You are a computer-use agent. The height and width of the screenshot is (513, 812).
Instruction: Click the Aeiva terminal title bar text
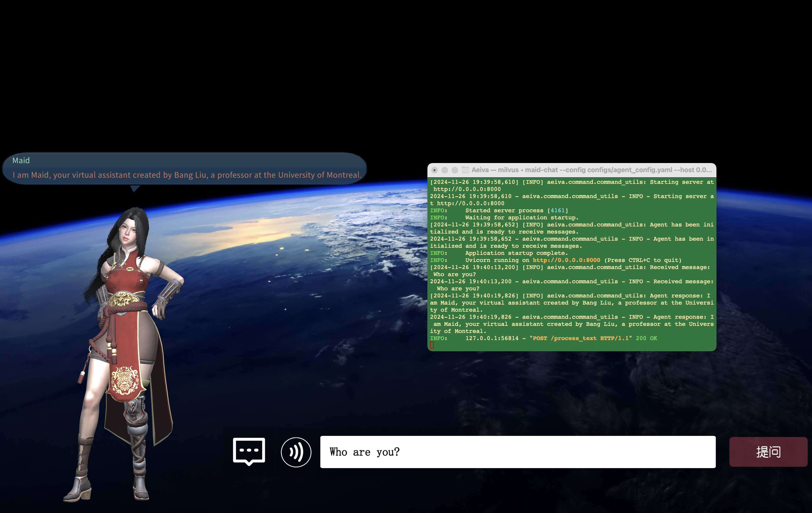[591, 170]
